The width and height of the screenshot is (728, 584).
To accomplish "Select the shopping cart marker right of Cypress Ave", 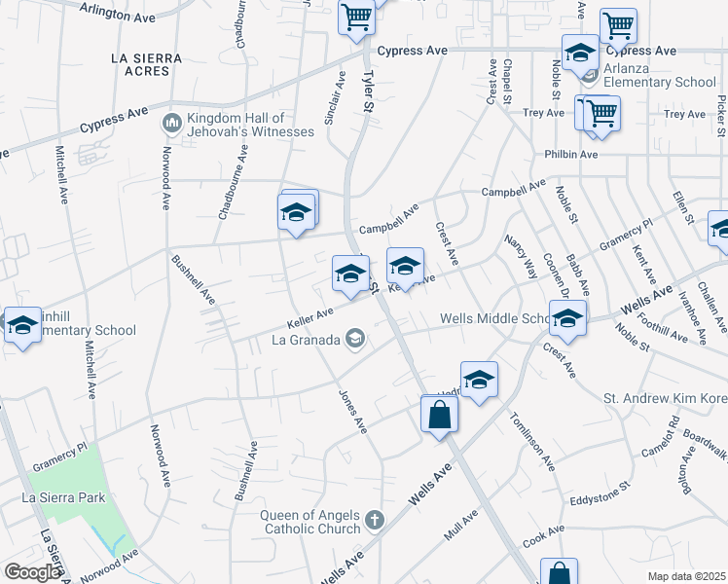I will coord(618,26).
